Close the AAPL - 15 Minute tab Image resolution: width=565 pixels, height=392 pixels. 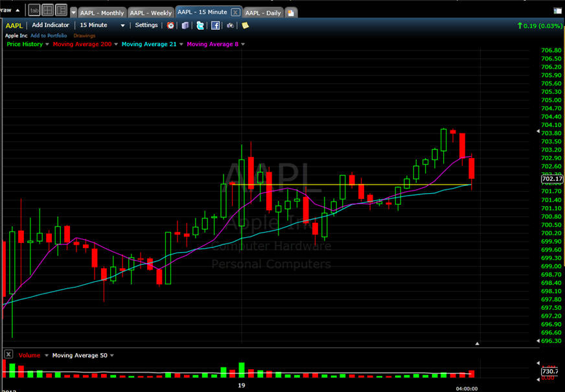click(x=235, y=12)
